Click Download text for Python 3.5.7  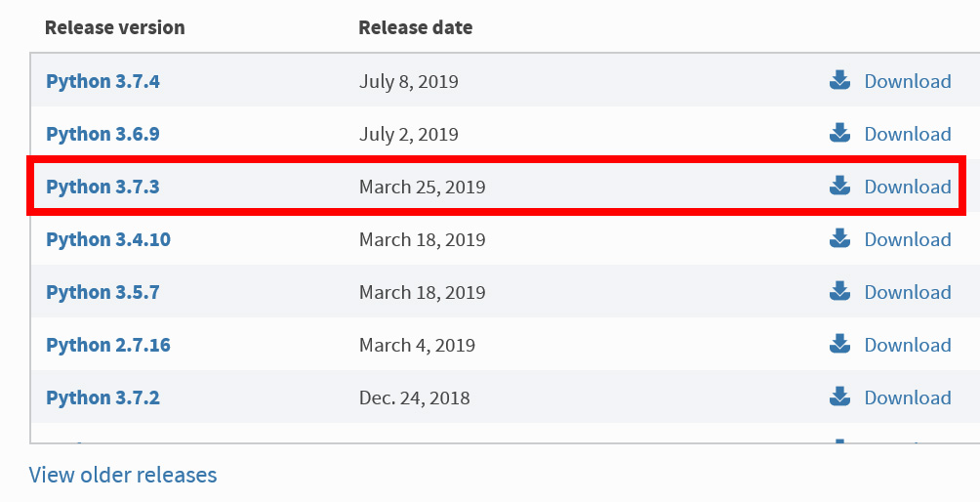[908, 292]
